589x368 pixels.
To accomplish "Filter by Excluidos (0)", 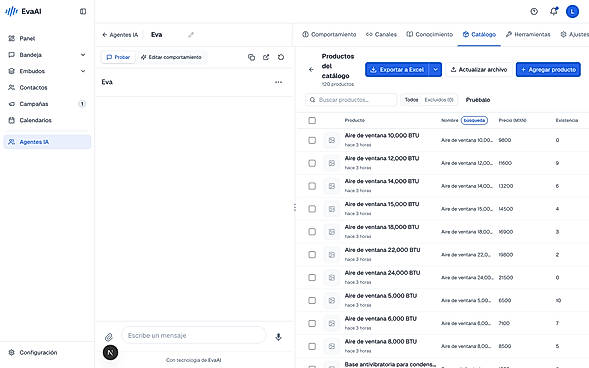I will tap(439, 100).
